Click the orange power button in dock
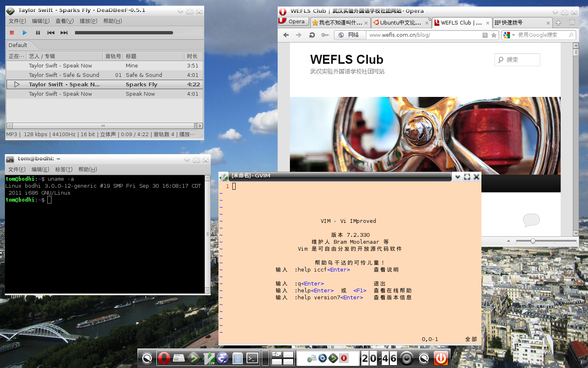Viewport: 588px width, 368px height. tap(441, 359)
